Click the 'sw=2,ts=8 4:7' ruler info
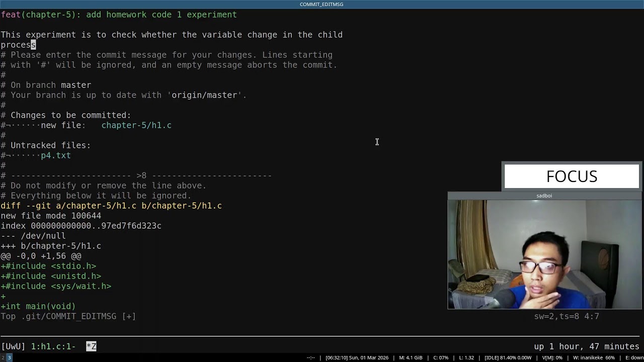The image size is (644, 362). [567, 316]
